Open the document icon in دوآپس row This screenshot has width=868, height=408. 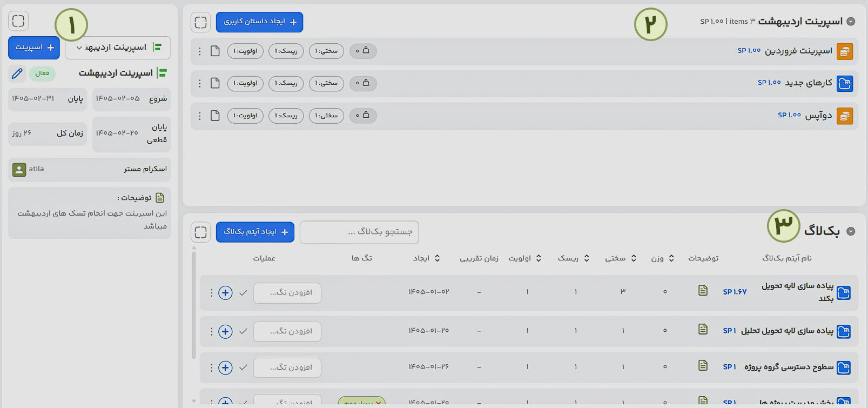pos(215,116)
